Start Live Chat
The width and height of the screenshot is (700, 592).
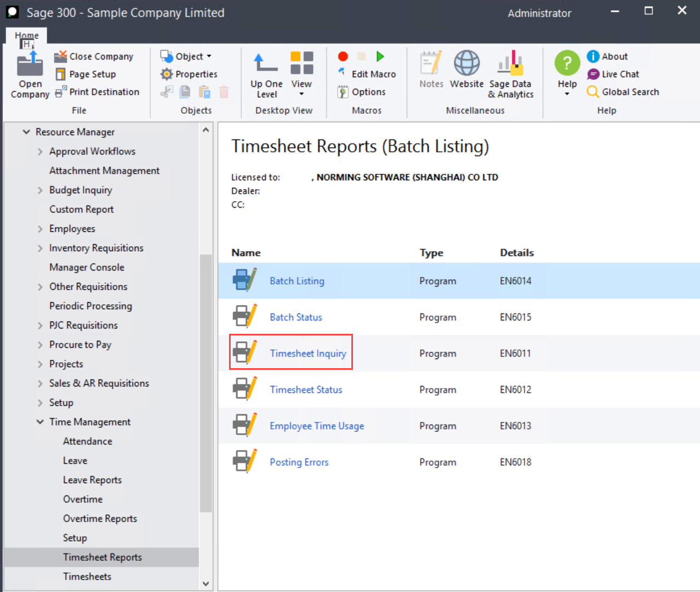tap(613, 74)
